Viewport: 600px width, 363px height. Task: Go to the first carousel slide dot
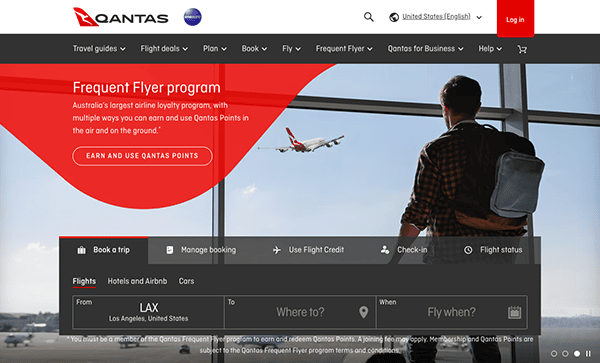[x=554, y=354]
